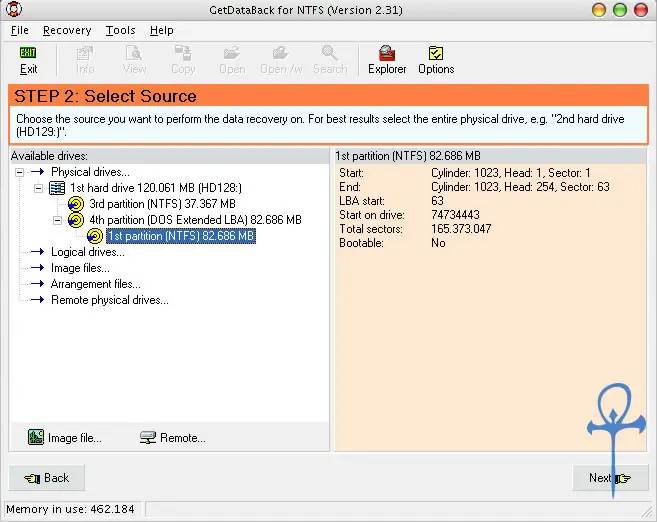Click the details header 1st partition (NTFS)
The image size is (657, 522).
[x=408, y=156]
